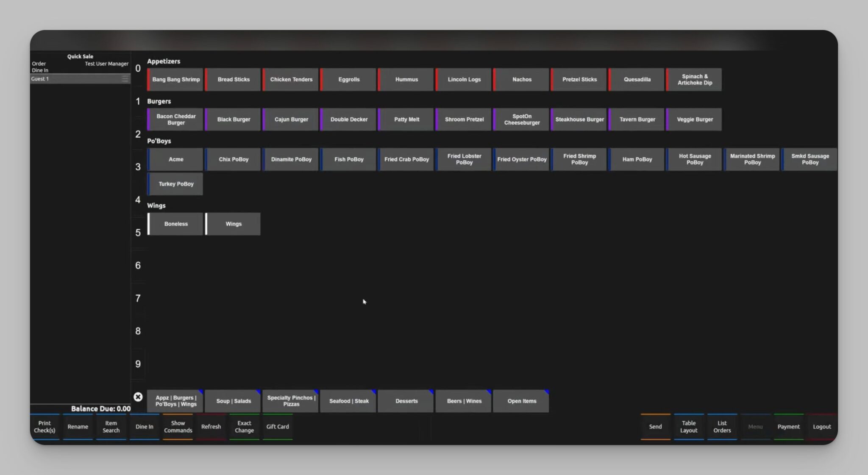Switch to the Open Items tab
The image size is (868, 475).
[x=521, y=401]
